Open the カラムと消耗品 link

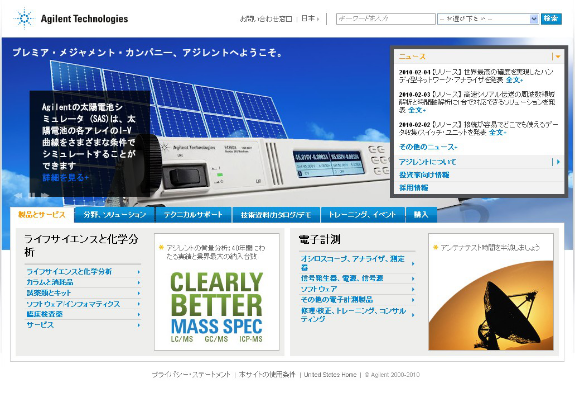click(50, 282)
